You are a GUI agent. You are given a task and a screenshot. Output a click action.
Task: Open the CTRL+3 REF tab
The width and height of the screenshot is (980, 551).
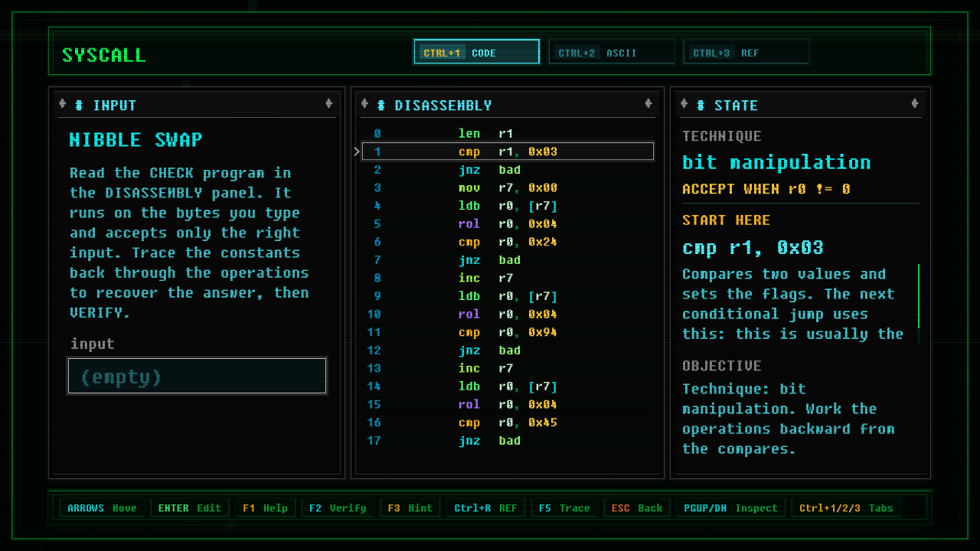coord(746,52)
